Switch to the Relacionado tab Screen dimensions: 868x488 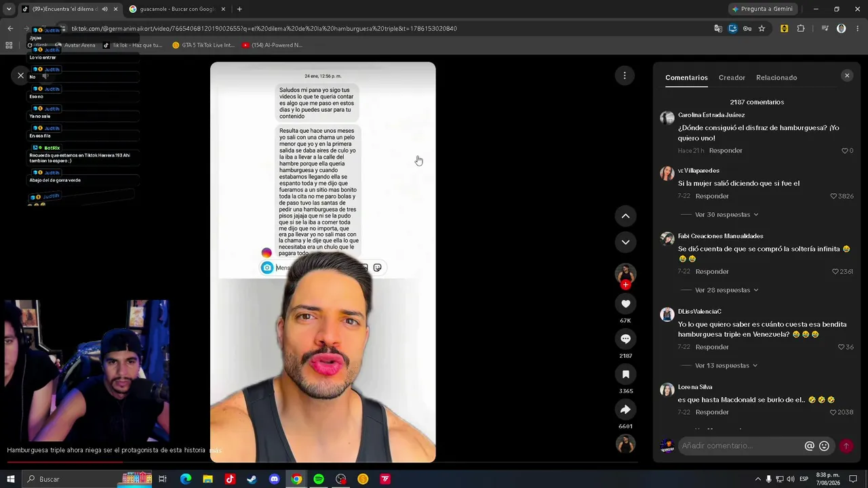pyautogui.click(x=776, y=77)
